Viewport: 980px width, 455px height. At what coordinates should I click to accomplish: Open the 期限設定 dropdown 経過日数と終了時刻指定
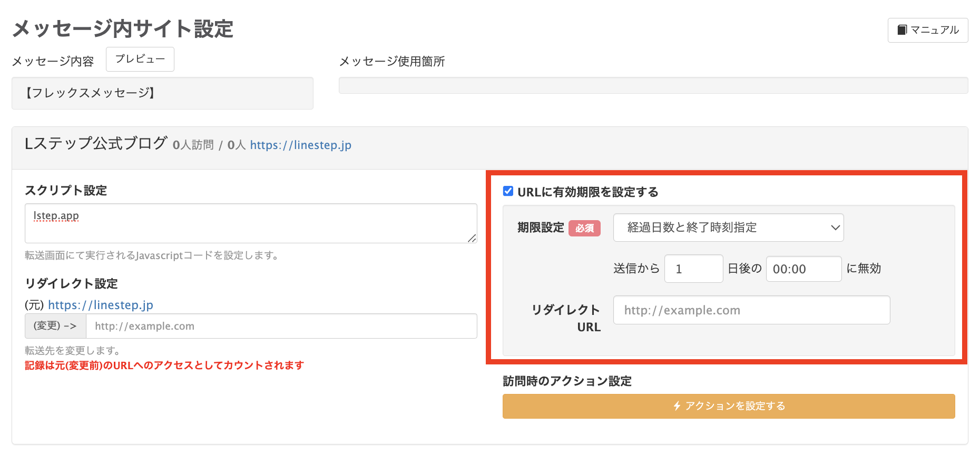click(x=728, y=227)
